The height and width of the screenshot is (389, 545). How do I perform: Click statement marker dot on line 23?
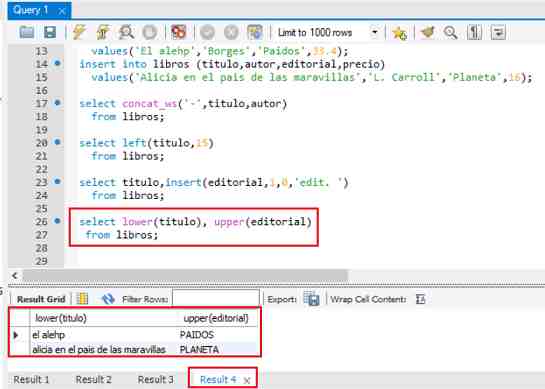tap(57, 181)
